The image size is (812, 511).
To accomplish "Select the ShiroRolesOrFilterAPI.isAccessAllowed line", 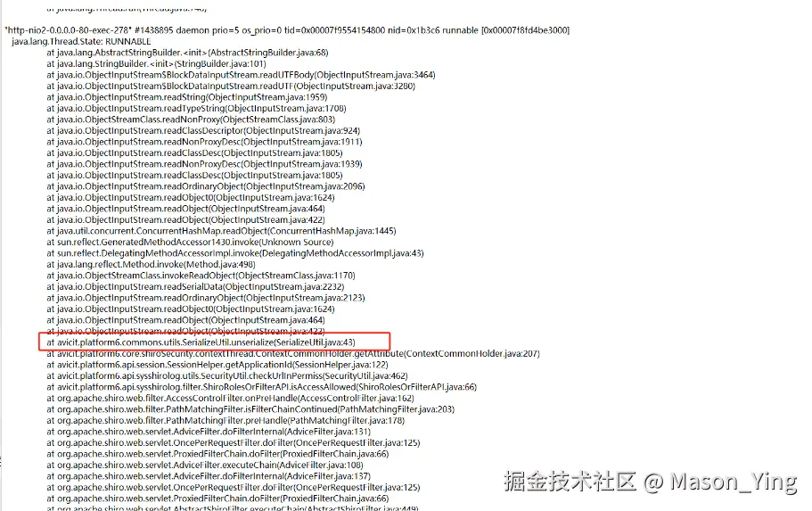I will (261, 387).
